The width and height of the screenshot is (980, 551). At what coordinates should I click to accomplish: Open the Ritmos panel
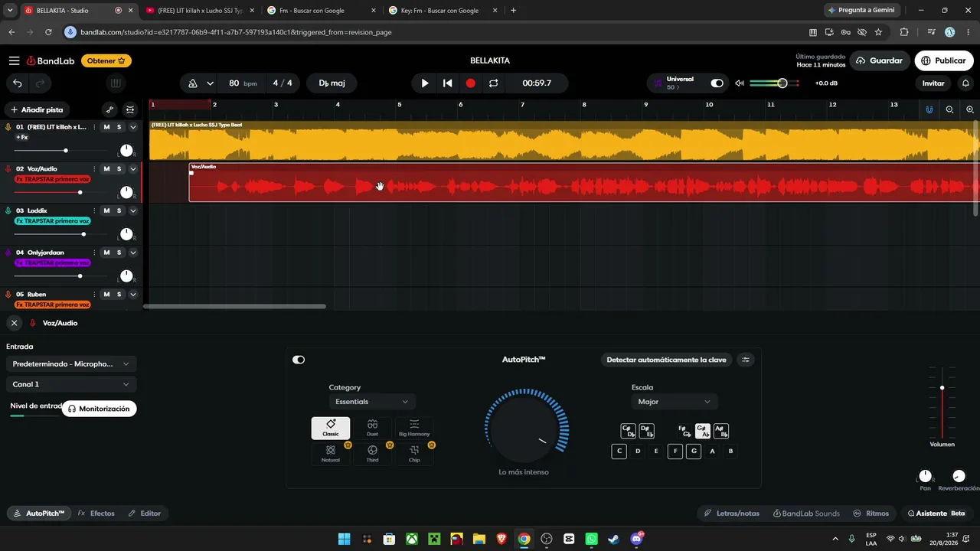pyautogui.click(x=871, y=514)
